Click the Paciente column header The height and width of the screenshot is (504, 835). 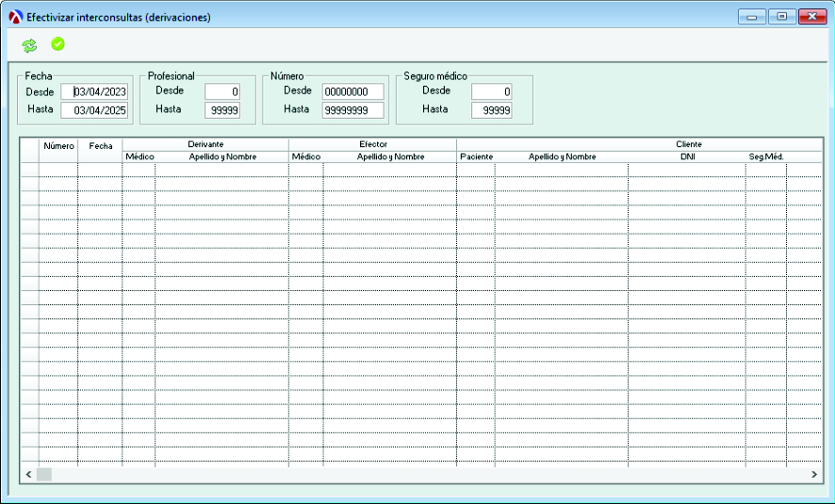(476, 156)
